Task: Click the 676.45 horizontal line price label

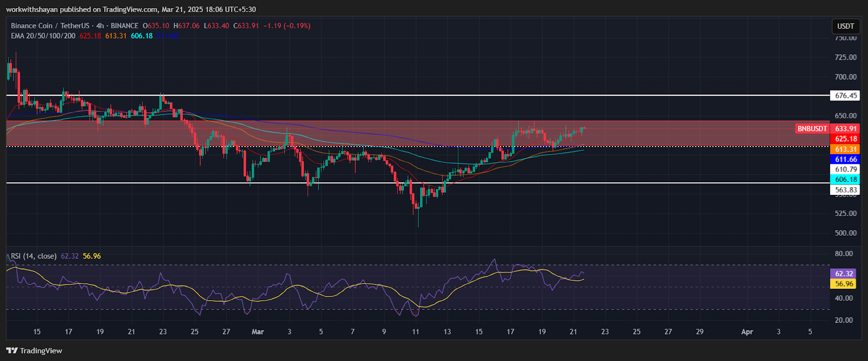Action: pyautogui.click(x=845, y=96)
